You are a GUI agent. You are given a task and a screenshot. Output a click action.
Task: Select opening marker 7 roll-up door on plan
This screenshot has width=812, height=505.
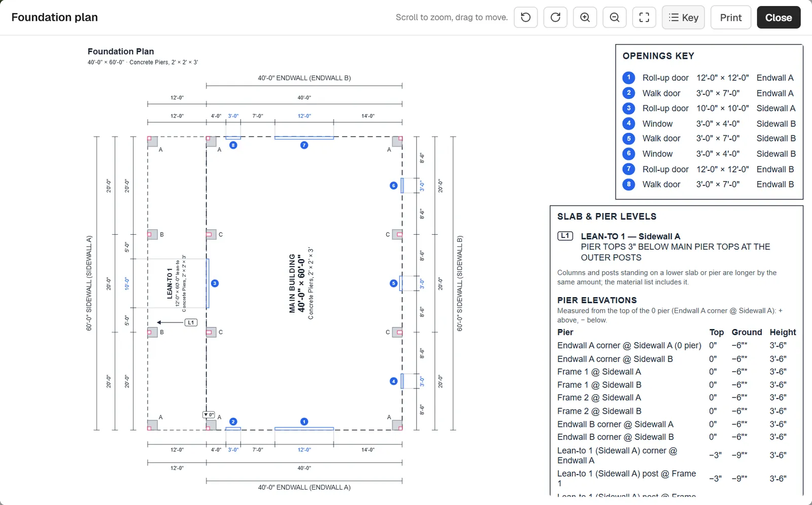[304, 145]
